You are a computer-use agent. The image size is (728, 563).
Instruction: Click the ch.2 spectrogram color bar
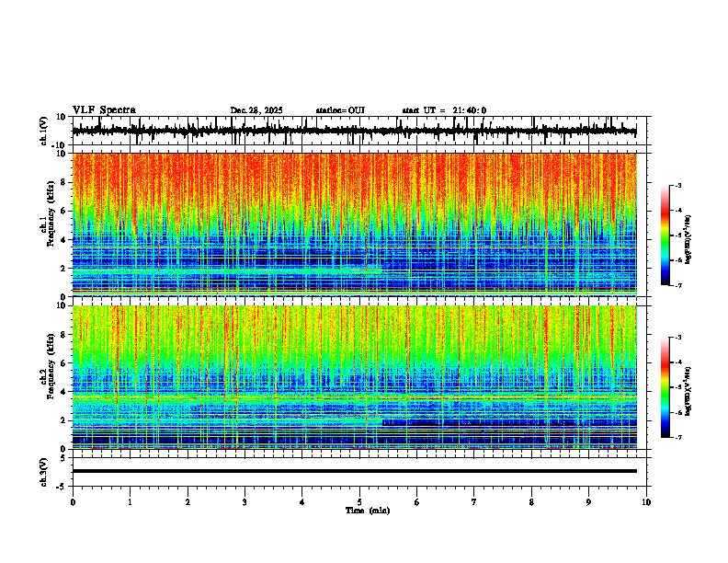(x=665, y=387)
